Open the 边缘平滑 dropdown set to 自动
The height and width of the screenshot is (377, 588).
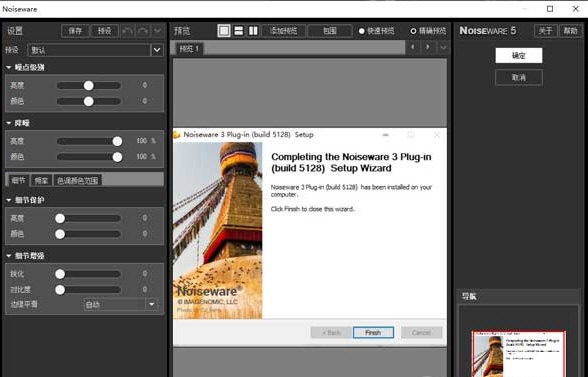click(x=120, y=304)
